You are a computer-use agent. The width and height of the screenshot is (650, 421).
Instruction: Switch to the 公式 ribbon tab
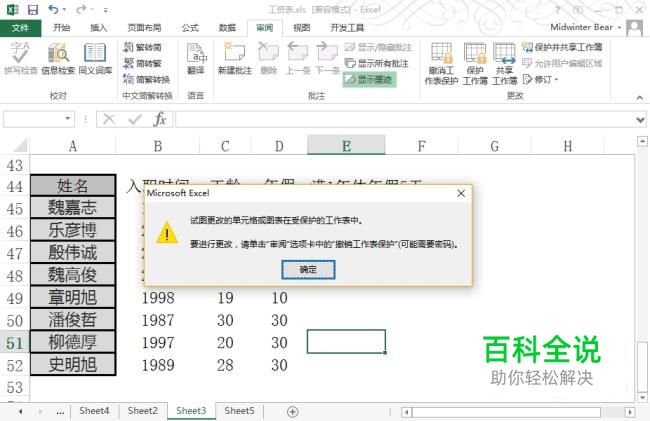coord(190,28)
